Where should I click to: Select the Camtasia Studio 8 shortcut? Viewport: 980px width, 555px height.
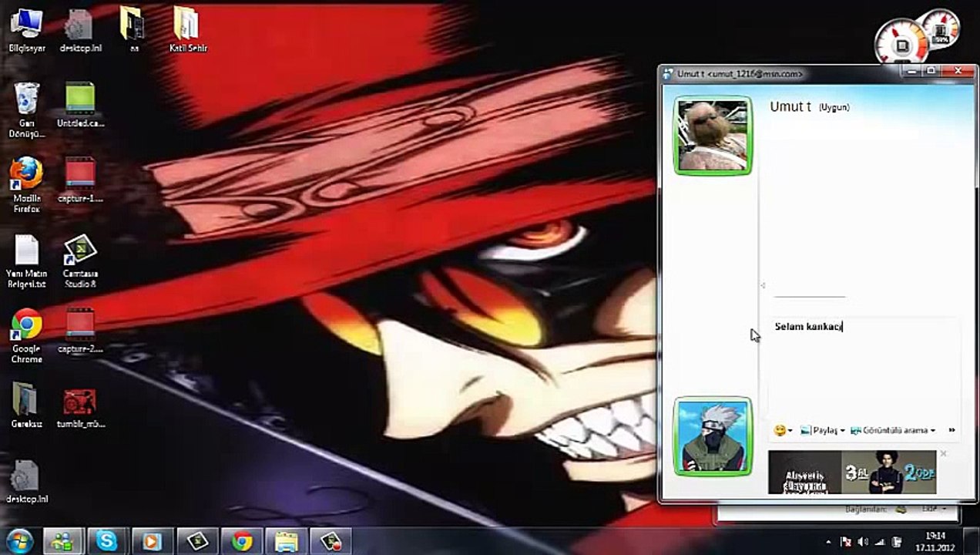80,261
